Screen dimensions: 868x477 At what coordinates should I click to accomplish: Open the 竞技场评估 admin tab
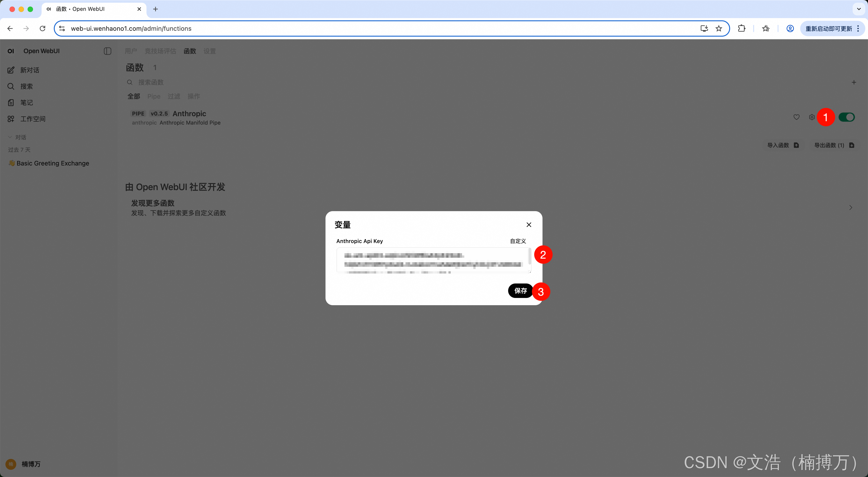160,51
